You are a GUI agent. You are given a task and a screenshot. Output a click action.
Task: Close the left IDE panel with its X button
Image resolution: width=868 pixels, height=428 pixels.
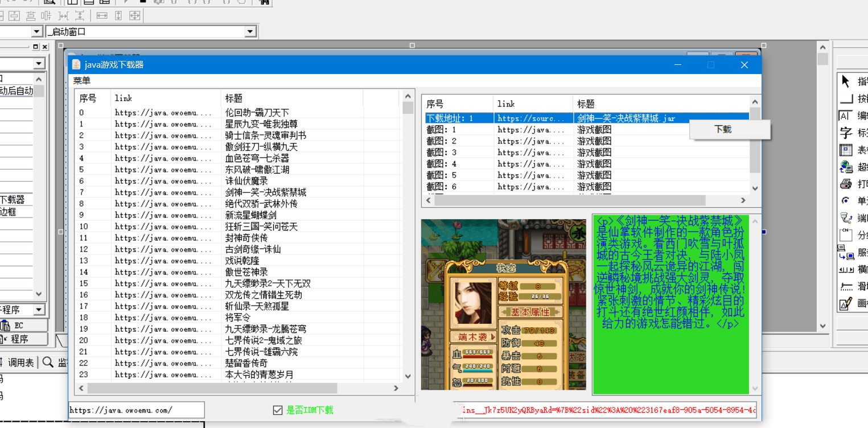tap(45, 47)
